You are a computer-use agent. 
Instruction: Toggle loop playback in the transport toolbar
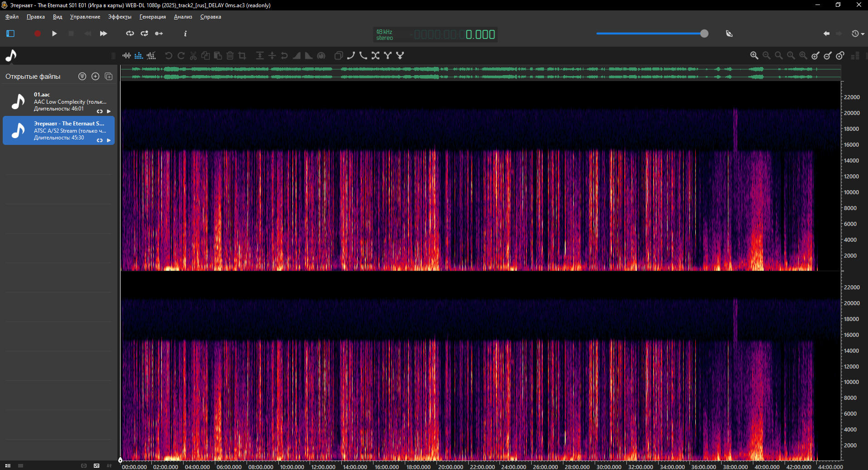coord(130,34)
